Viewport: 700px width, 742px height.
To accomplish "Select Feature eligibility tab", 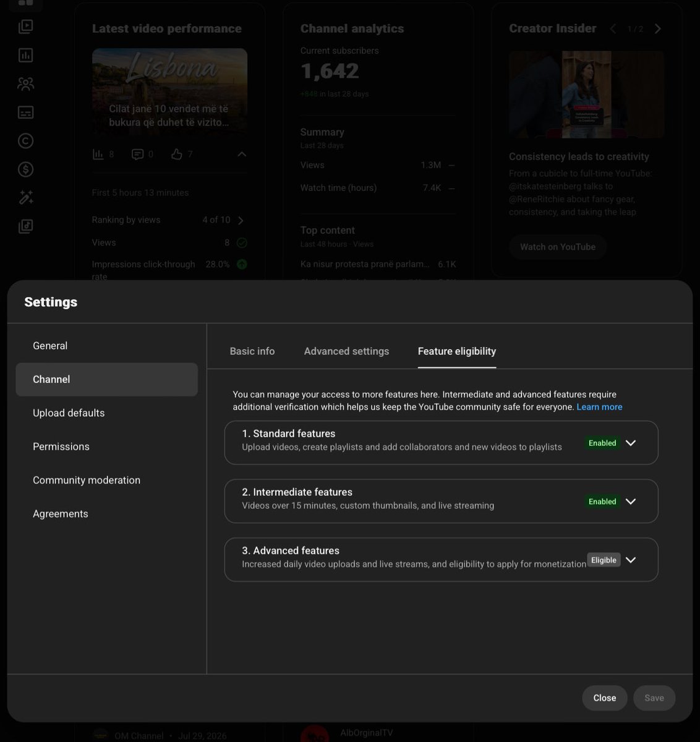I will coord(457,351).
